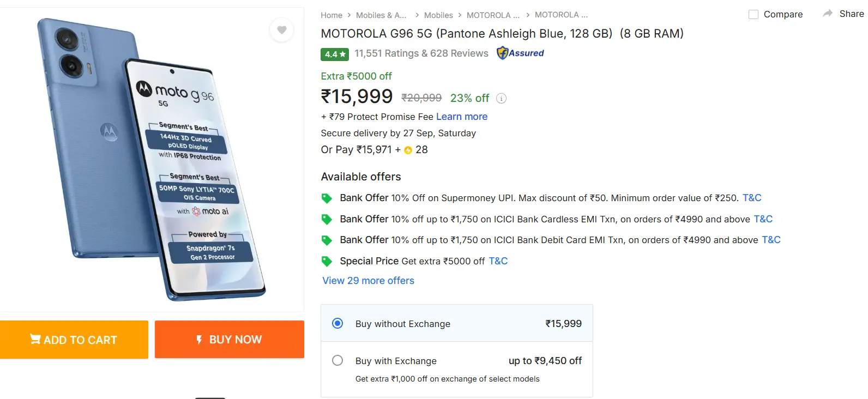The image size is (868, 399).
Task: Click the 4.4 star rating badge
Action: coord(334,54)
